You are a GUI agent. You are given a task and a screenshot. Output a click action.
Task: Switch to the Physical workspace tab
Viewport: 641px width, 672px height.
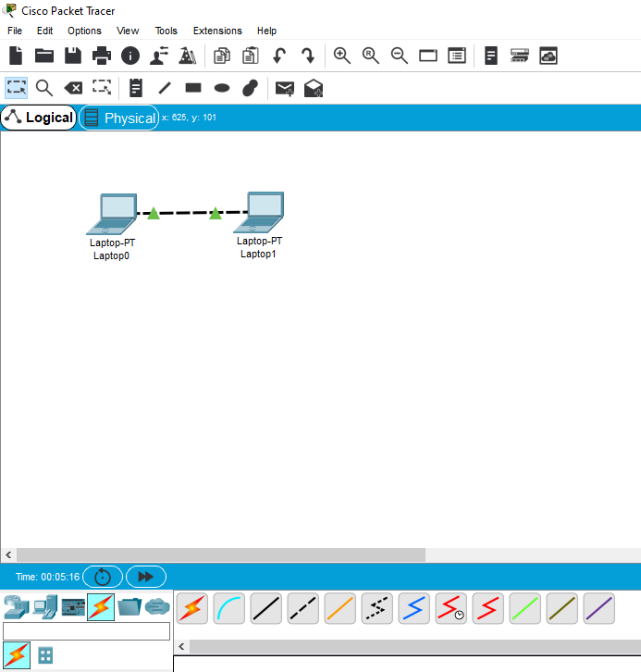(x=119, y=118)
